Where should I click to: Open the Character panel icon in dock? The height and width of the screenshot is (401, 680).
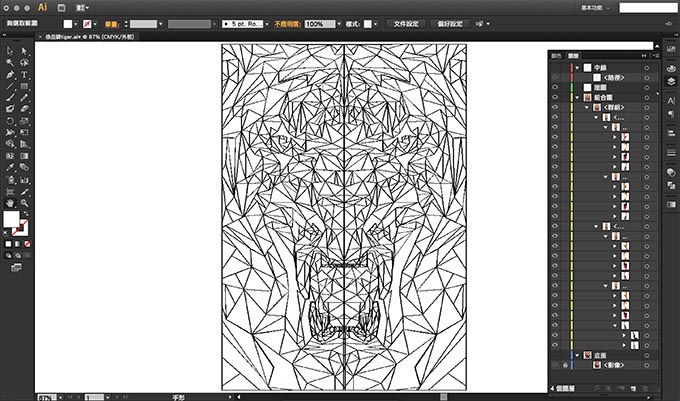pos(671,101)
